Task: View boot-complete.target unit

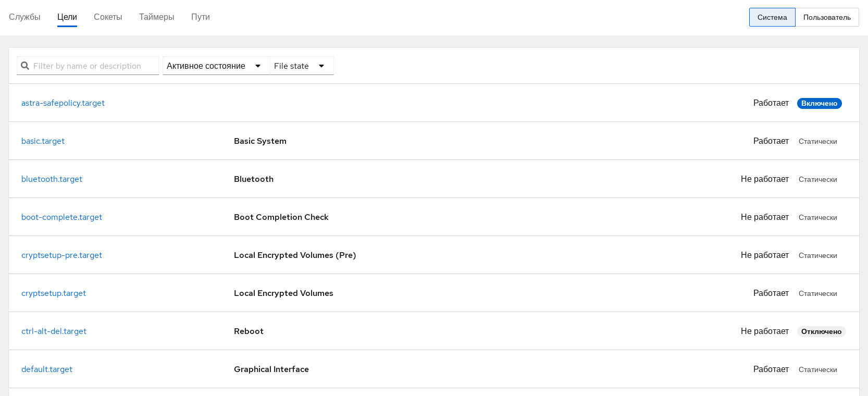Action: pyautogui.click(x=61, y=217)
